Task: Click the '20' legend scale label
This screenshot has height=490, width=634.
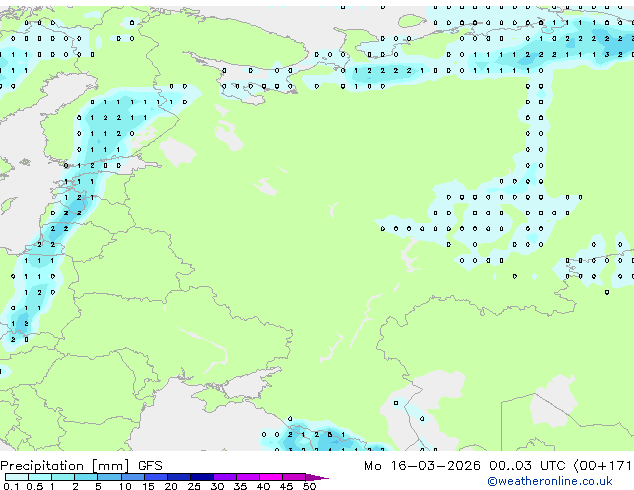Action: pos(171,486)
